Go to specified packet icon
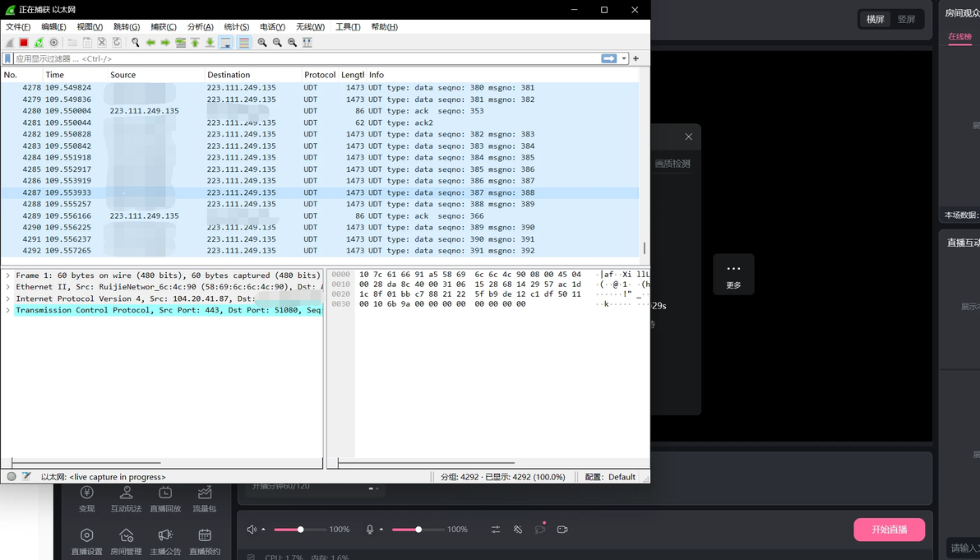Image resolution: width=980 pixels, height=560 pixels. point(181,43)
